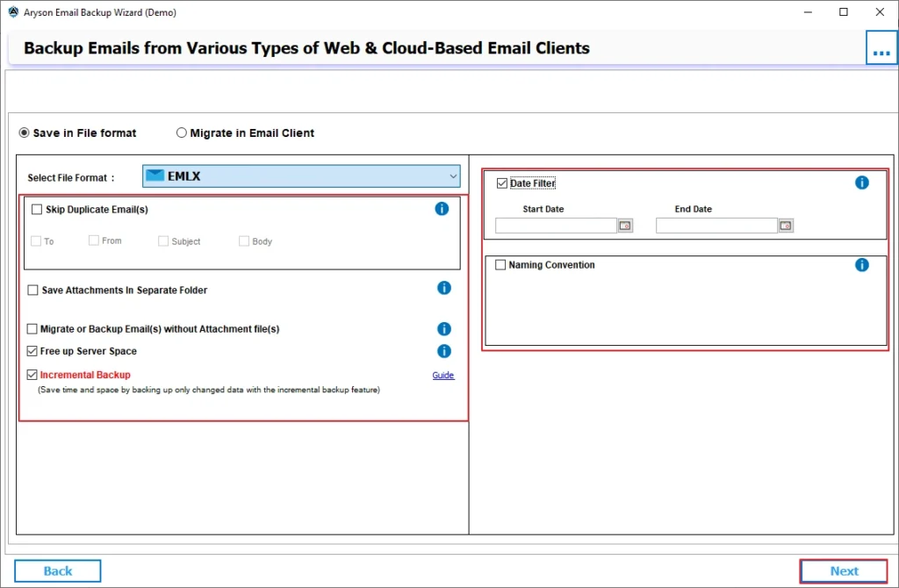
Task: Check Save Attachments In Separate Folder
Action: pyautogui.click(x=32, y=290)
